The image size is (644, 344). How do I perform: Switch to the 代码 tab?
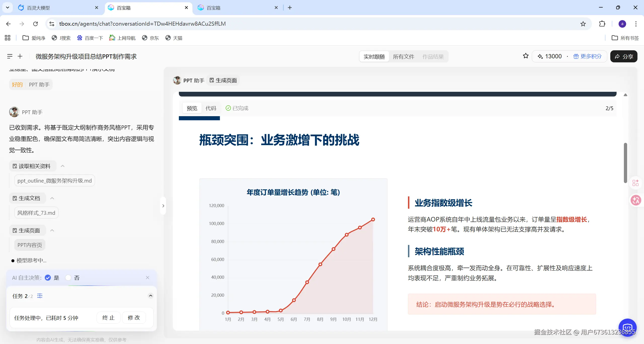click(211, 108)
